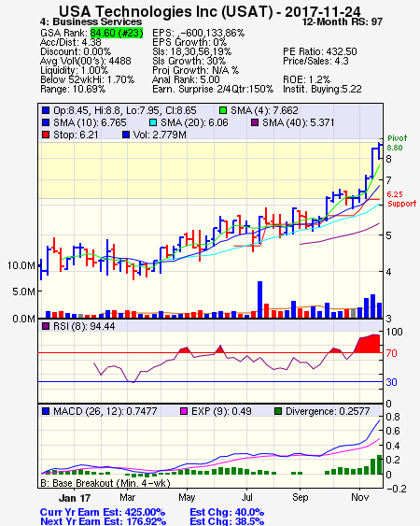Click the red RSI 70 level label
The image size is (420, 526).
point(391,353)
